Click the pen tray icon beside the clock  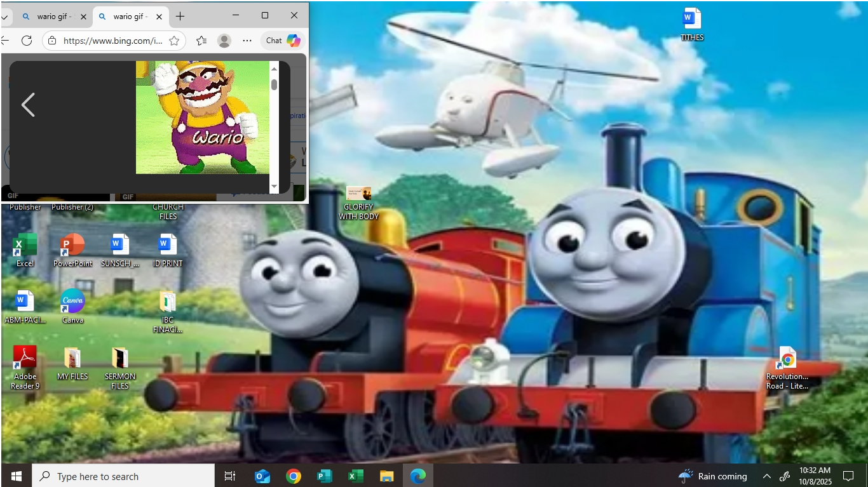785,476
